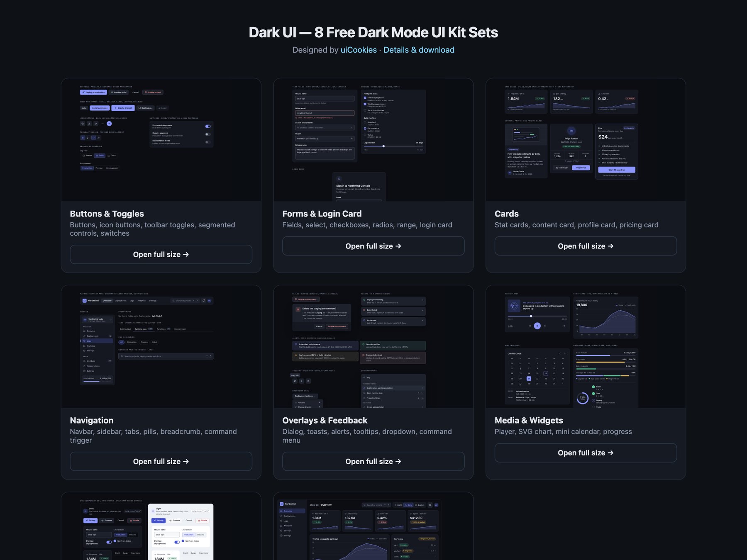
Task: Open full size for Cards set
Action: [586, 246]
